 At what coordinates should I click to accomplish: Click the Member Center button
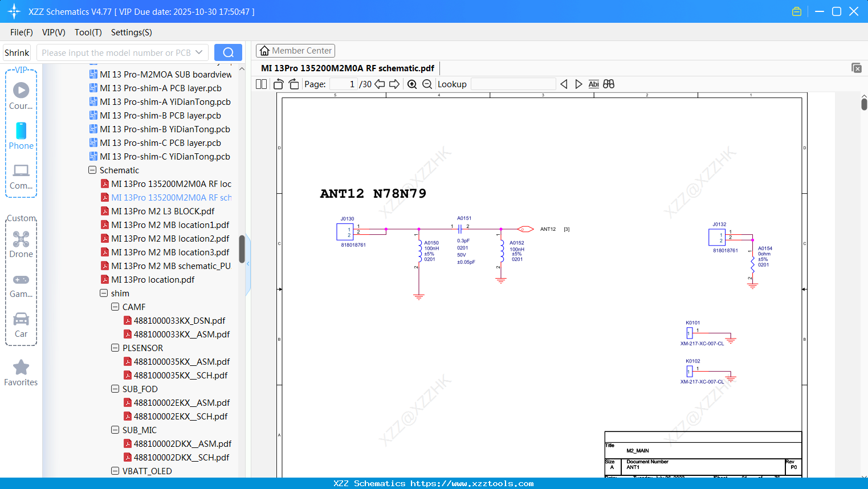click(x=295, y=50)
